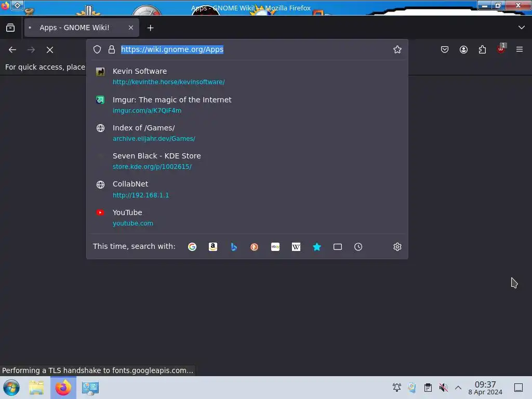Open the Start menu orb

[x=11, y=388]
